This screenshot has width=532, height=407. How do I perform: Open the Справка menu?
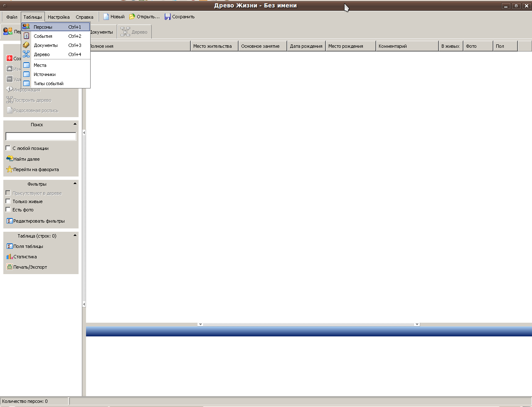click(x=84, y=17)
